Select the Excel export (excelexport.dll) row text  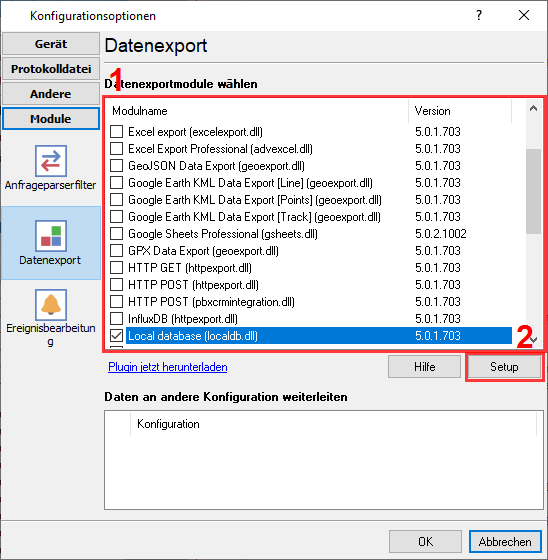point(195,132)
